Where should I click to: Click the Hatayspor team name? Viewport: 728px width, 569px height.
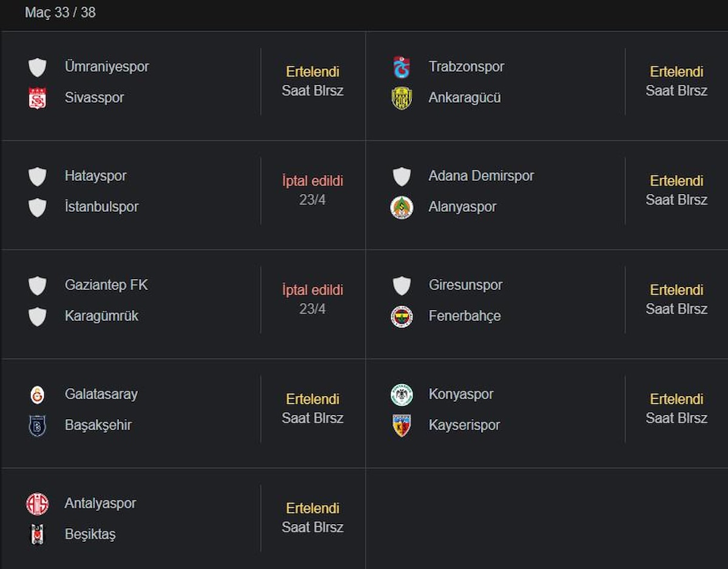pyautogui.click(x=96, y=176)
